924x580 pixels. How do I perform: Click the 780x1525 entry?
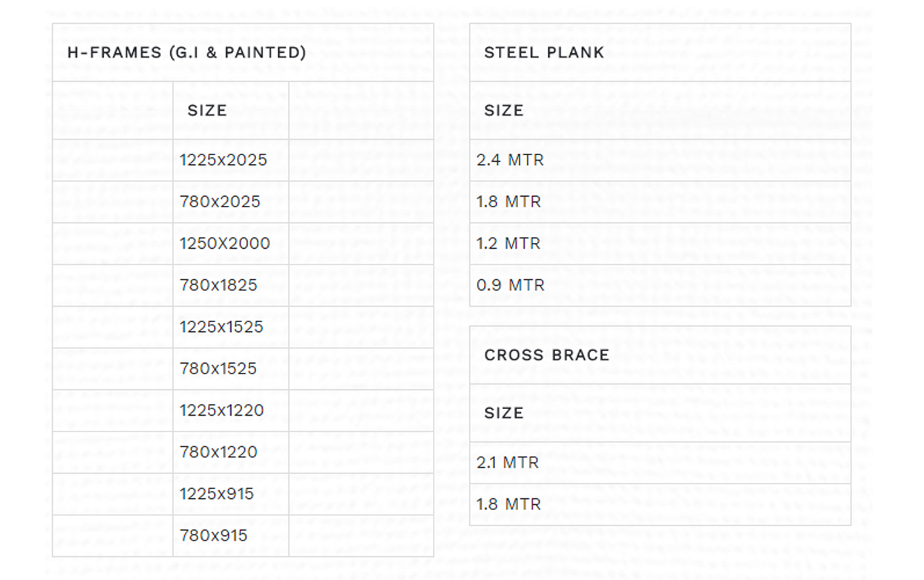[x=218, y=368]
